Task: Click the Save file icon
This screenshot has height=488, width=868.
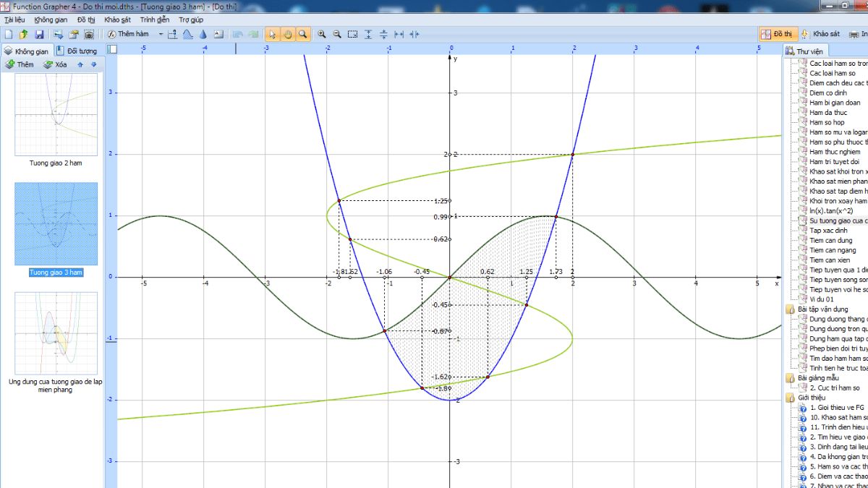Action: click(x=39, y=34)
